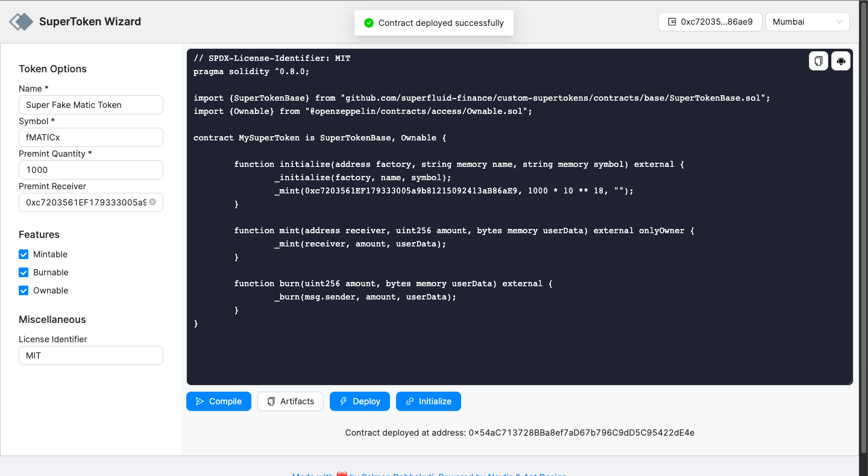The height and width of the screenshot is (476, 868).
Task: Open the code in Remix IDE
Action: 840,61
